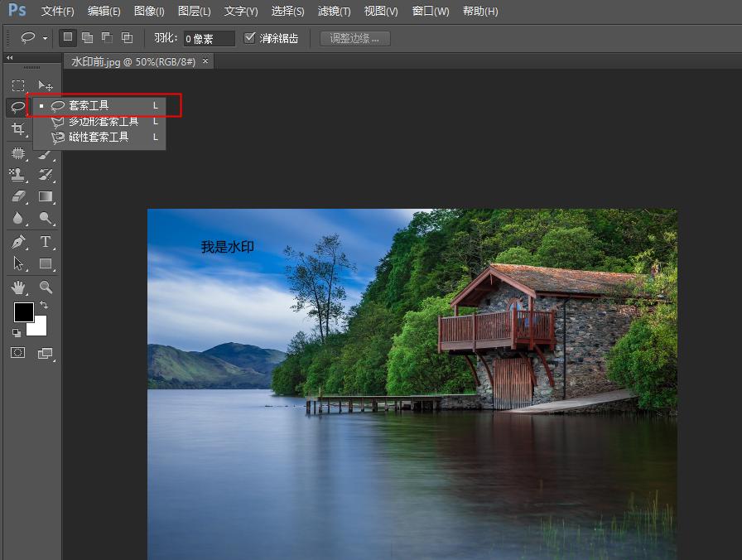742x560 pixels.
Task: Toggle Quick Mask mode
Action: [18, 353]
